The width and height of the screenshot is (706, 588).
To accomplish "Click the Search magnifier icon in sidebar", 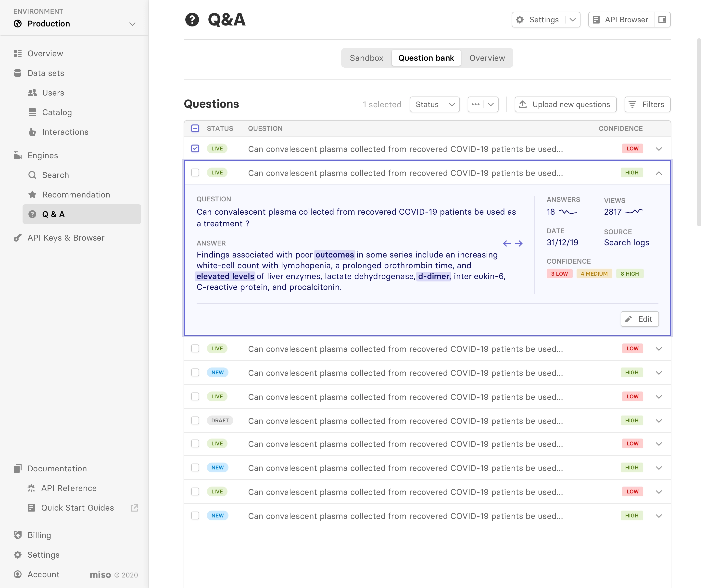I will (32, 175).
